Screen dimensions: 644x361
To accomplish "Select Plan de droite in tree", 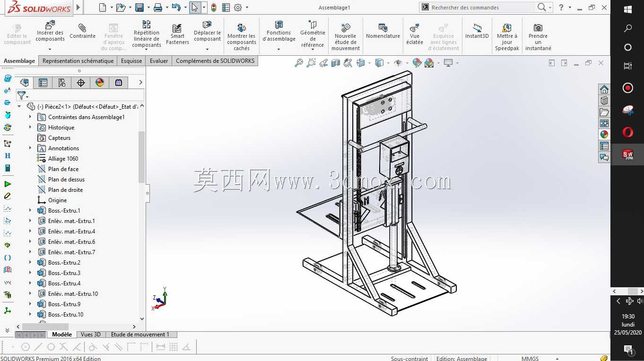I will pyautogui.click(x=65, y=189).
